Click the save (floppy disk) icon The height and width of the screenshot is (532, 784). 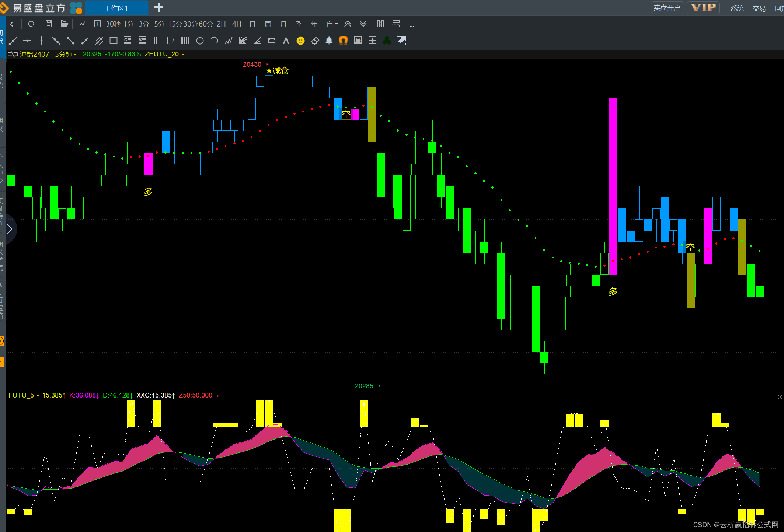[x=49, y=24]
